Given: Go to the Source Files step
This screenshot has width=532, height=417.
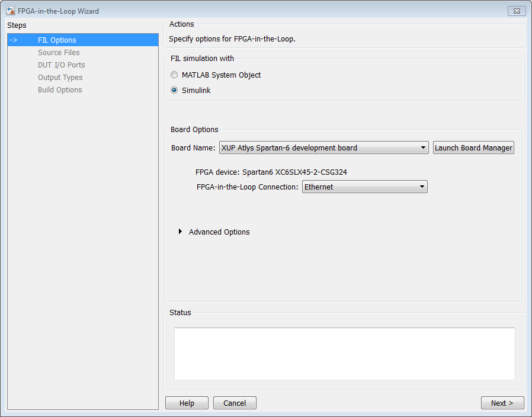Looking at the screenshot, I should pyautogui.click(x=59, y=53).
